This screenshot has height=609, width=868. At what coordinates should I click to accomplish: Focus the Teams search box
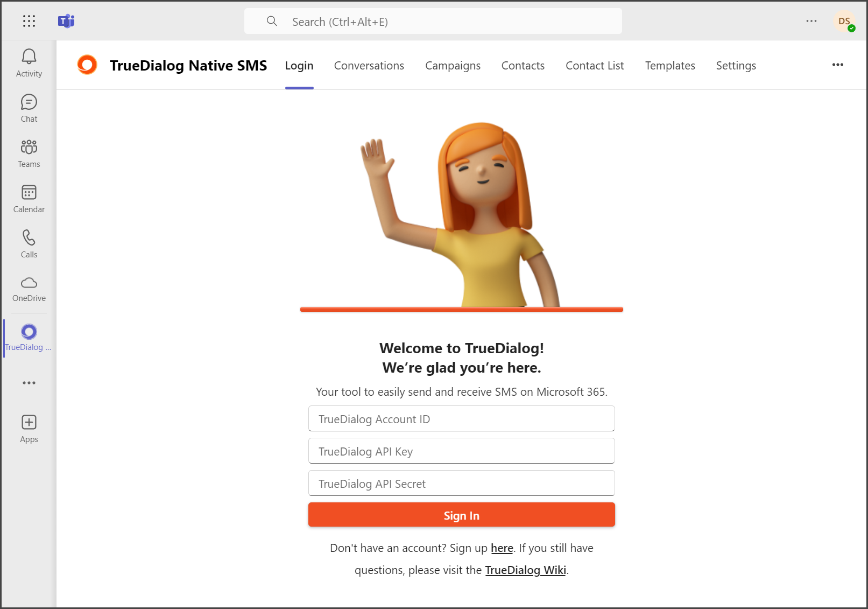(433, 21)
